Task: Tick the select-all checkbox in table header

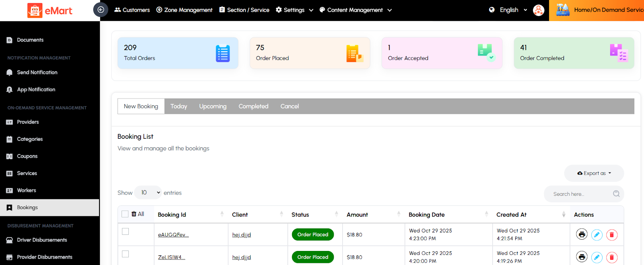Action: pos(125,214)
